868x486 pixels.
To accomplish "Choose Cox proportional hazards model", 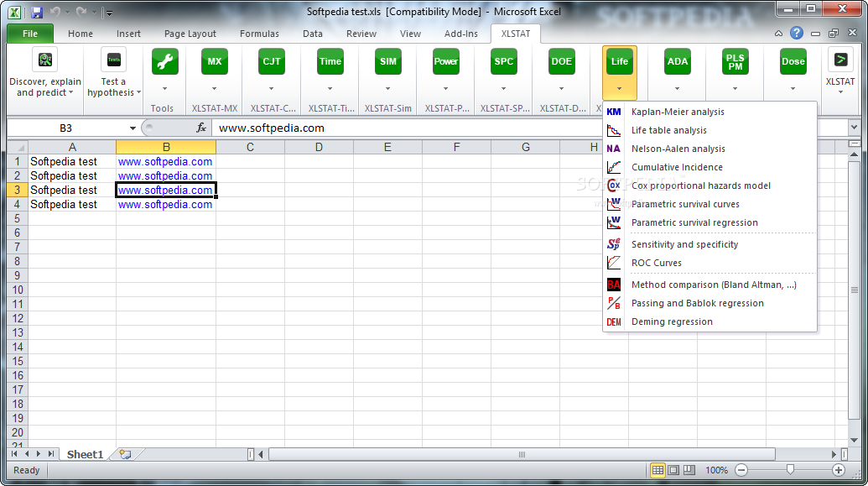I will point(709,186).
